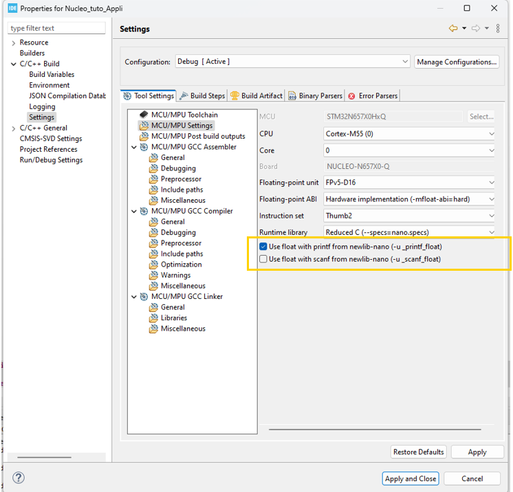
Task: Switch to the Error Parsers tab
Action: tap(373, 96)
